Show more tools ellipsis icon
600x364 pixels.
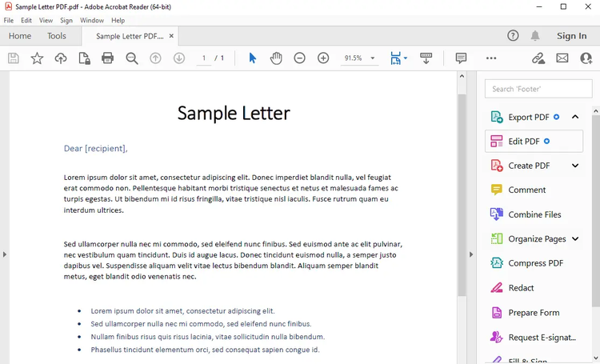[491, 58]
